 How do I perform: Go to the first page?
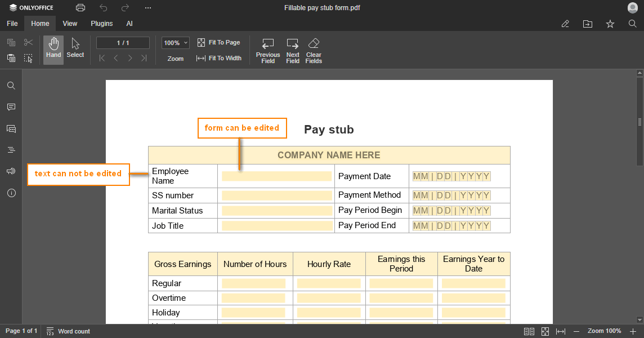102,59
